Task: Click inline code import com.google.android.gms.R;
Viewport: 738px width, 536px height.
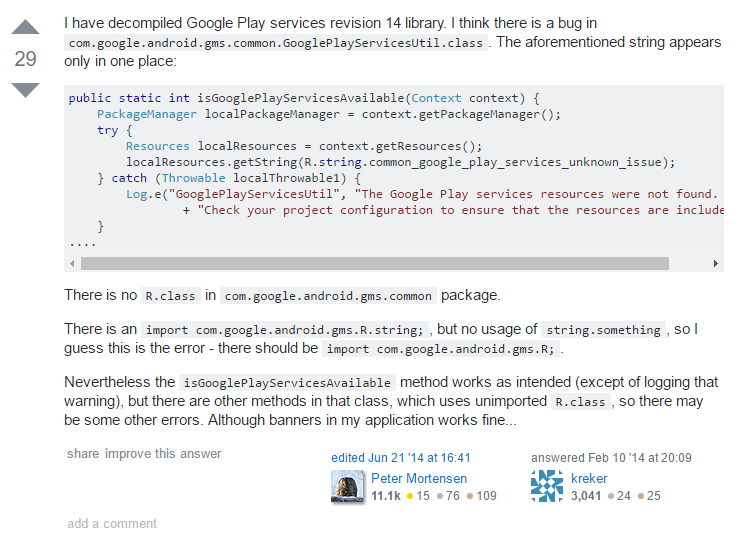Action: 441,349
